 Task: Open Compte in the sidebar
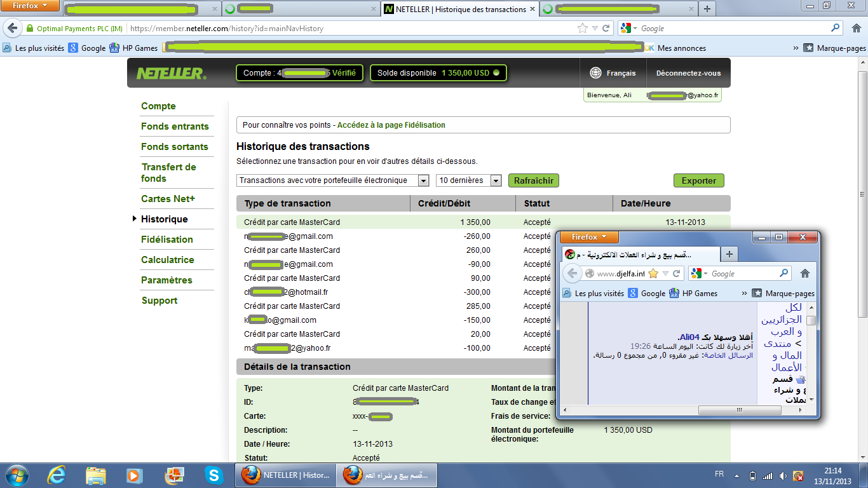point(158,106)
